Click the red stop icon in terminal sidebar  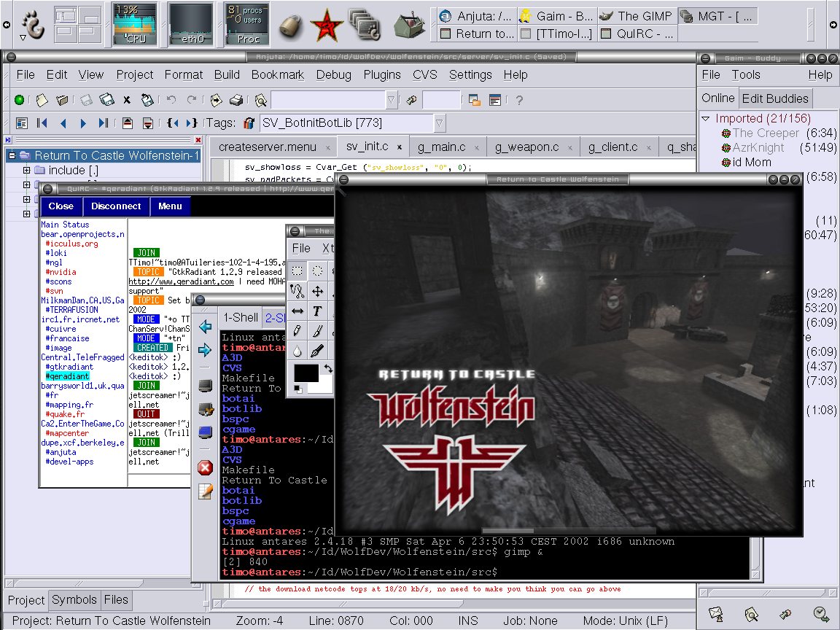pyautogui.click(x=205, y=467)
